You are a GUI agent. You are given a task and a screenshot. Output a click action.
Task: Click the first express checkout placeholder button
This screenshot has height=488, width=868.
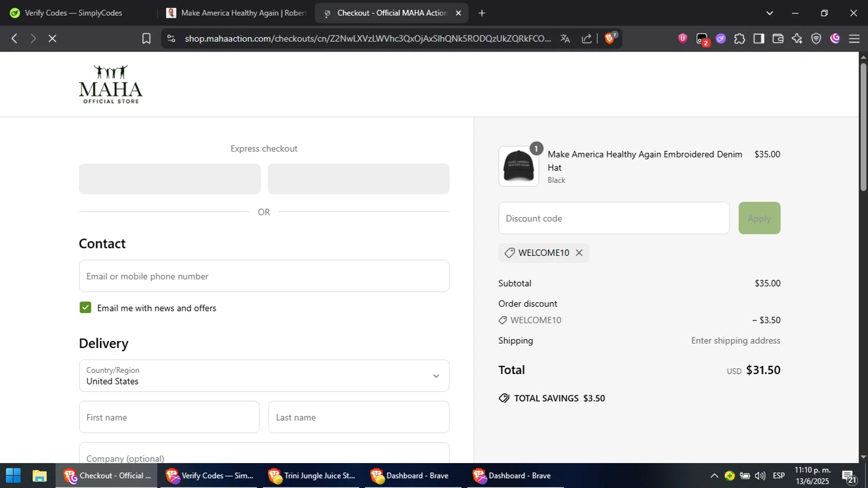pyautogui.click(x=170, y=179)
